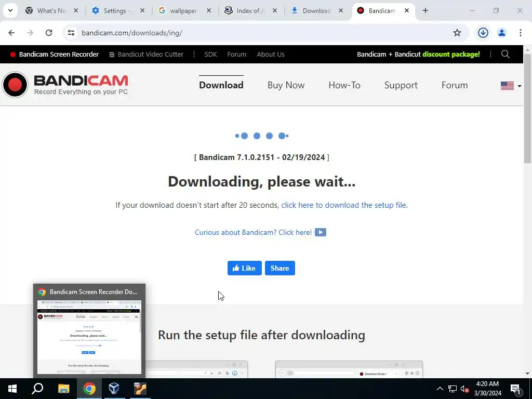Viewport: 532px width, 399px height.
Task: Click the address bar URL
Action: pos(132,33)
